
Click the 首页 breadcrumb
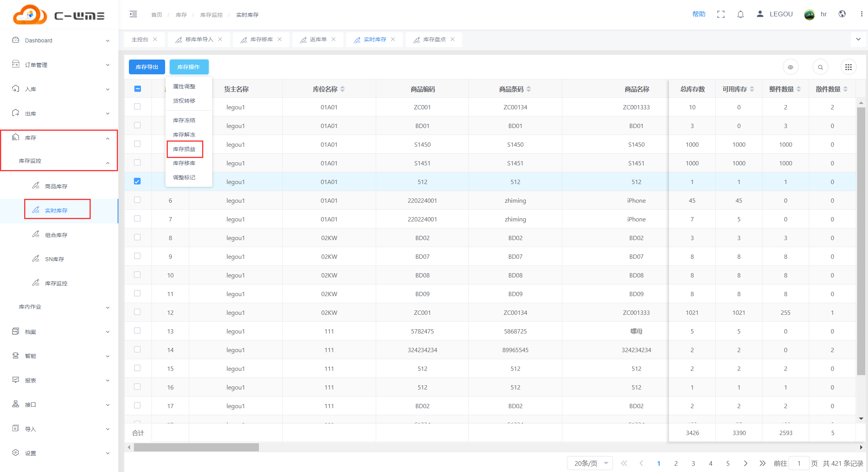[x=157, y=15]
